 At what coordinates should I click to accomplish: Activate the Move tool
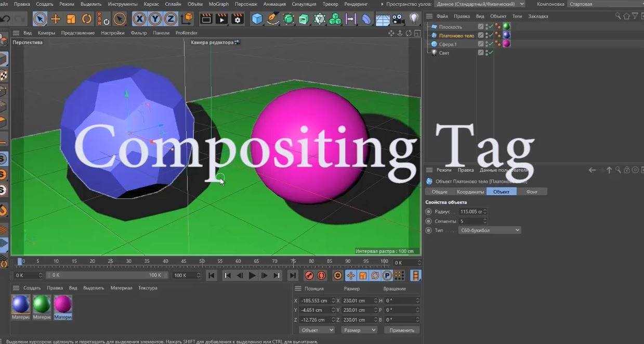click(x=56, y=19)
